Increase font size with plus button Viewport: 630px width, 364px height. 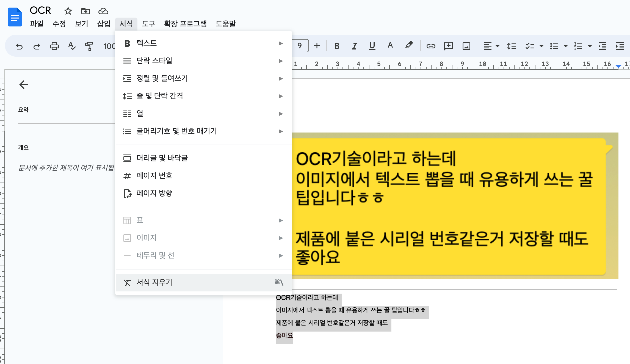click(x=317, y=46)
